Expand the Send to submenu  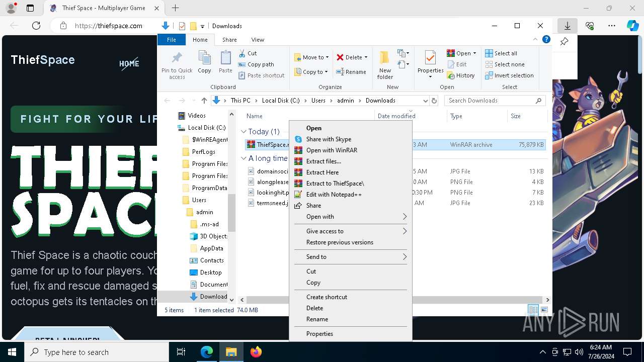click(x=350, y=257)
